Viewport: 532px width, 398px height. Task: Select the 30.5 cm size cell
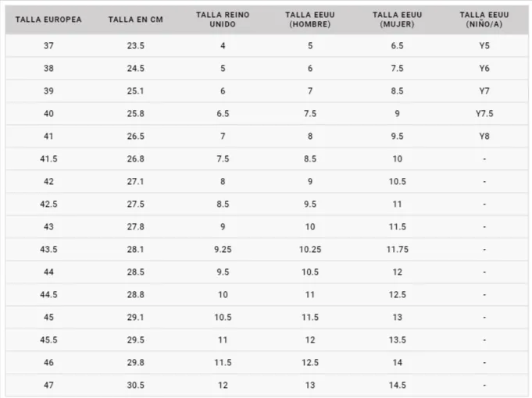click(136, 386)
